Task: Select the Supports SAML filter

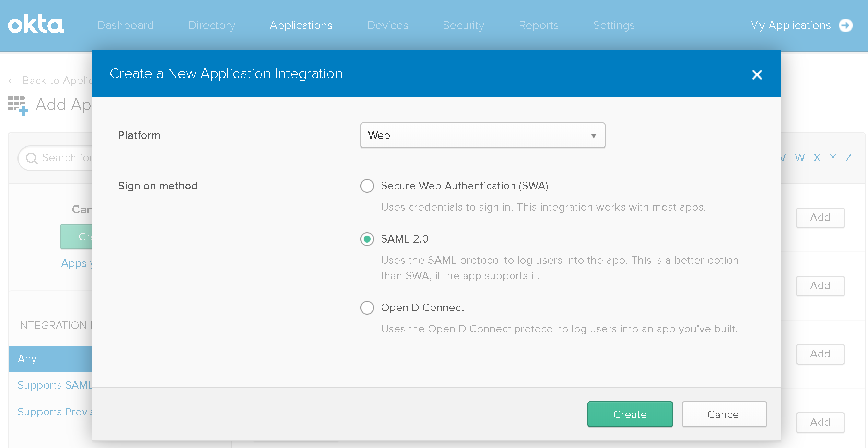Action: (x=55, y=385)
